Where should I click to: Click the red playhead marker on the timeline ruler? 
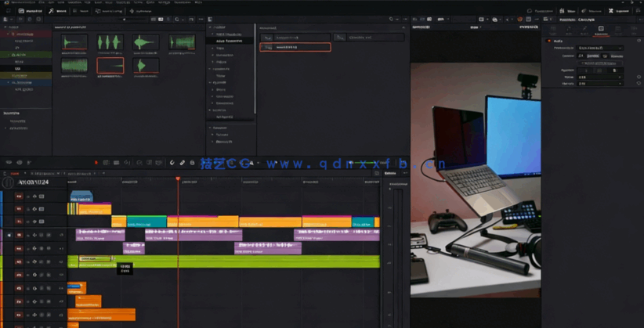pos(178,178)
